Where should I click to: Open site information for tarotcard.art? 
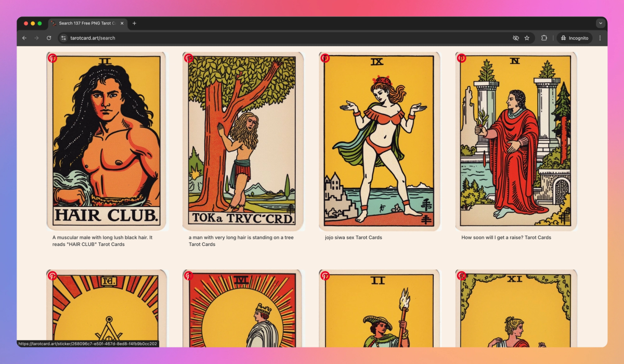pyautogui.click(x=62, y=37)
